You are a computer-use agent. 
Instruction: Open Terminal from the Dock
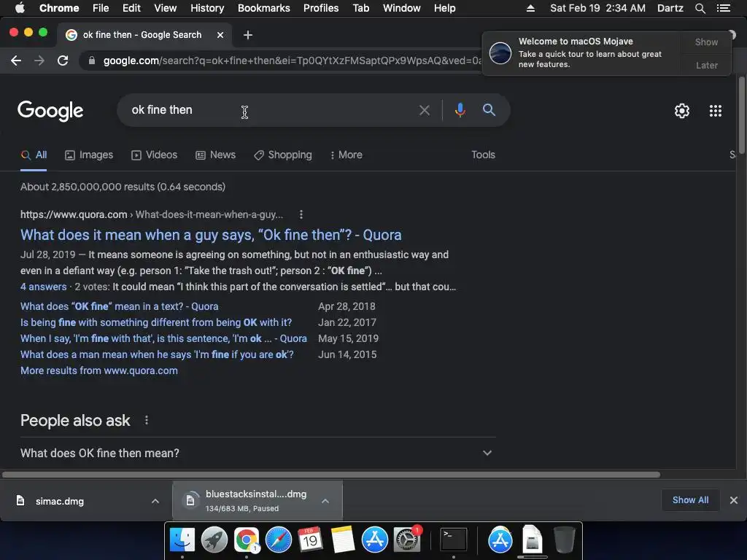453,540
